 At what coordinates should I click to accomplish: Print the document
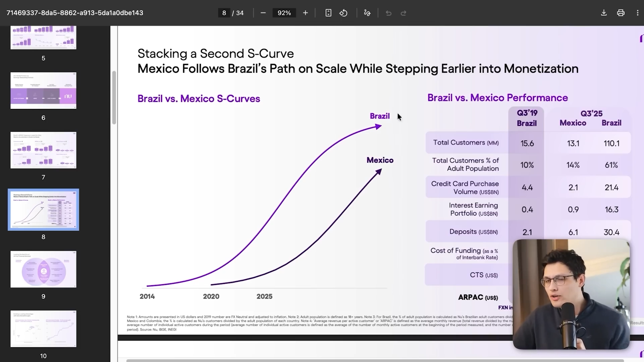(621, 13)
